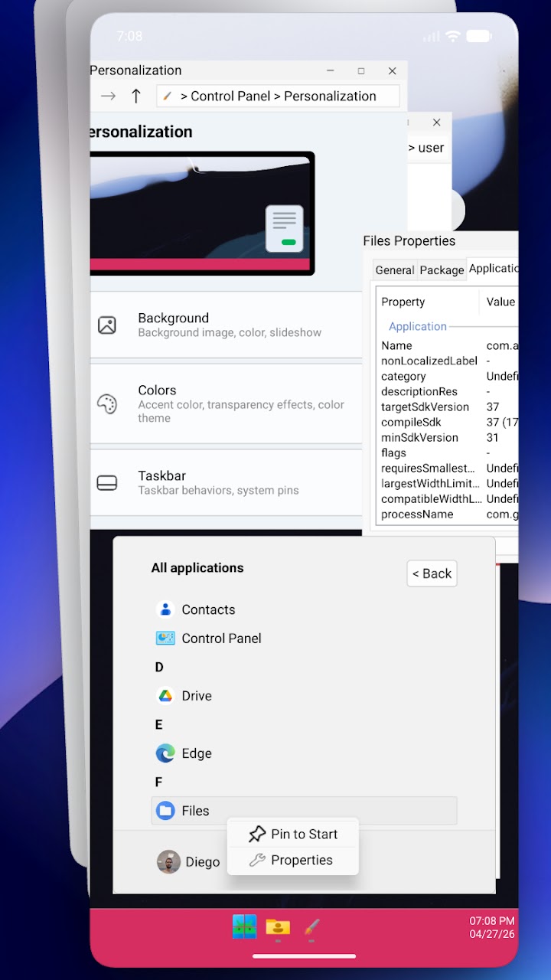Click the largestWidthLimit property row

tap(448, 483)
